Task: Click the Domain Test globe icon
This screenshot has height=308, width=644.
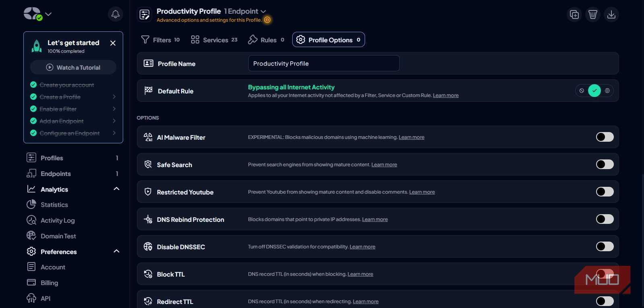Action: click(31, 236)
